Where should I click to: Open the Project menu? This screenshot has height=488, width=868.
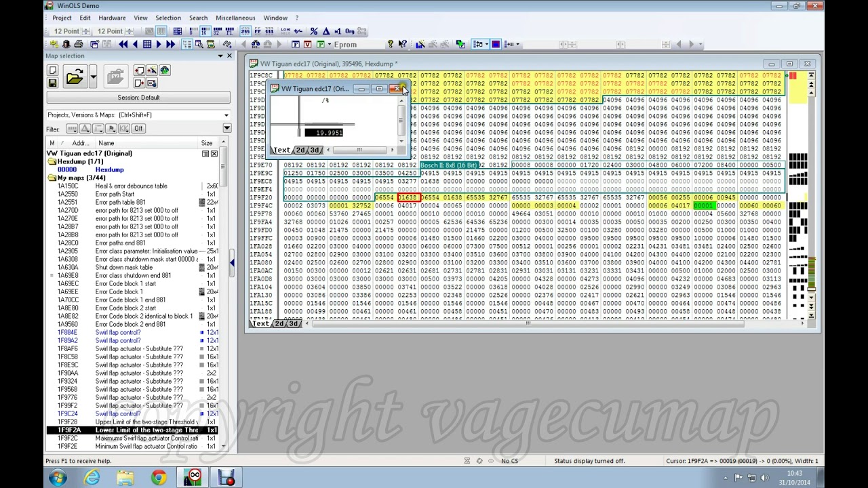(62, 18)
